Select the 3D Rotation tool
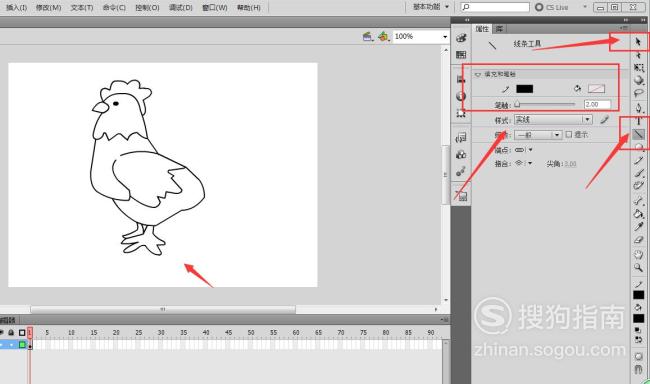650x384 pixels. point(638,80)
